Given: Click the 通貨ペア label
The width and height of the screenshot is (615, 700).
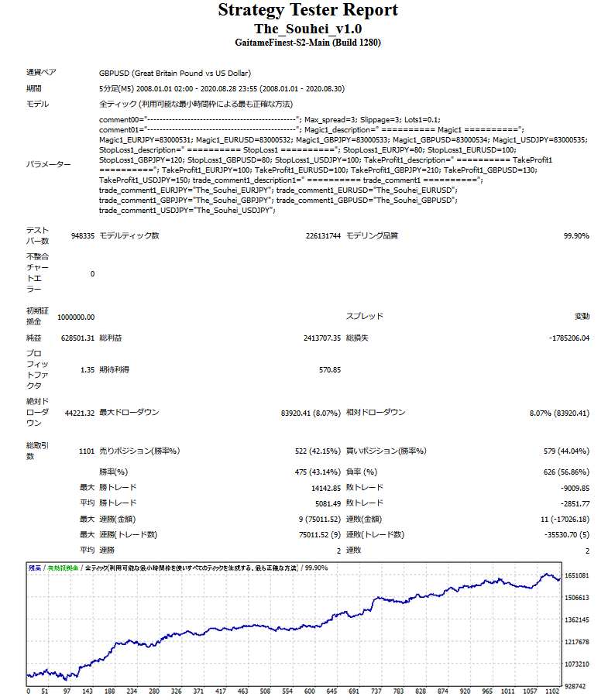Looking at the screenshot, I should pos(41,73).
